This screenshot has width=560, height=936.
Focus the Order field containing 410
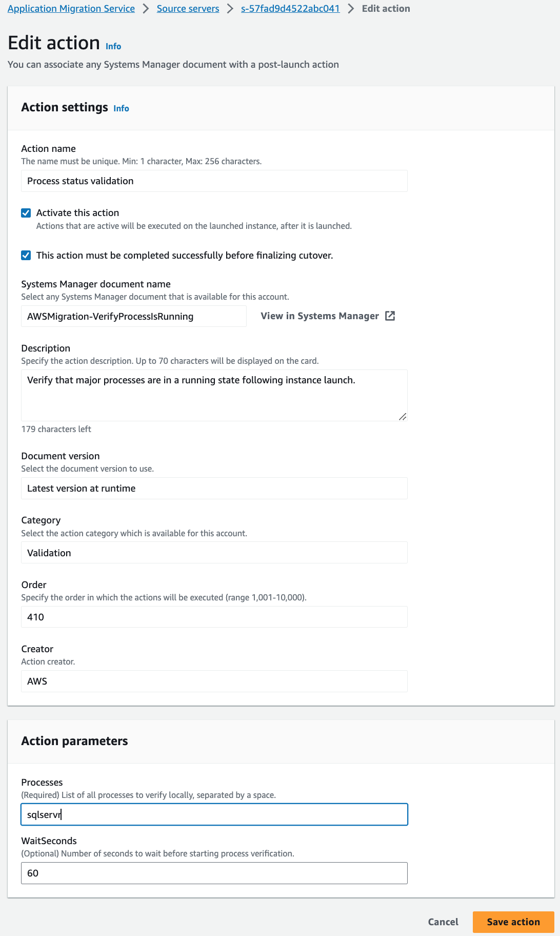pyautogui.click(x=214, y=617)
